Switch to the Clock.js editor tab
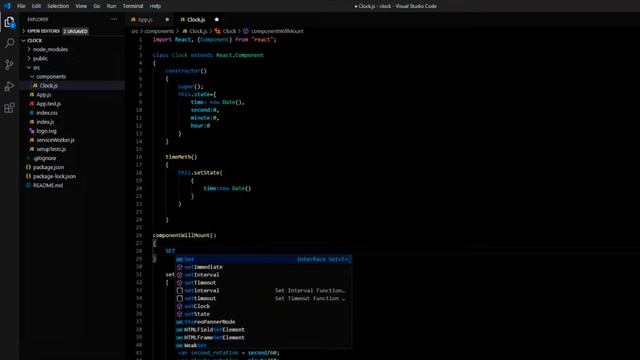The image size is (640, 360). 196,20
